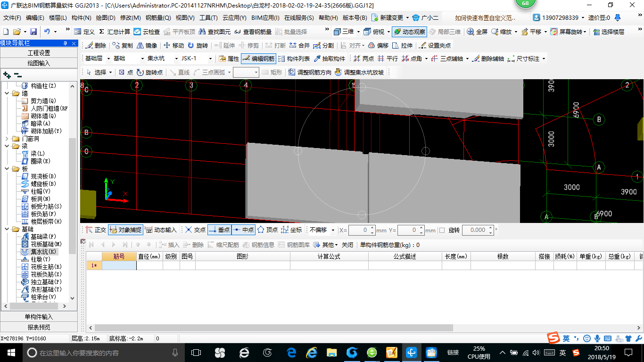Select the 删除 delete tool
644x362 pixels.
pos(96,46)
